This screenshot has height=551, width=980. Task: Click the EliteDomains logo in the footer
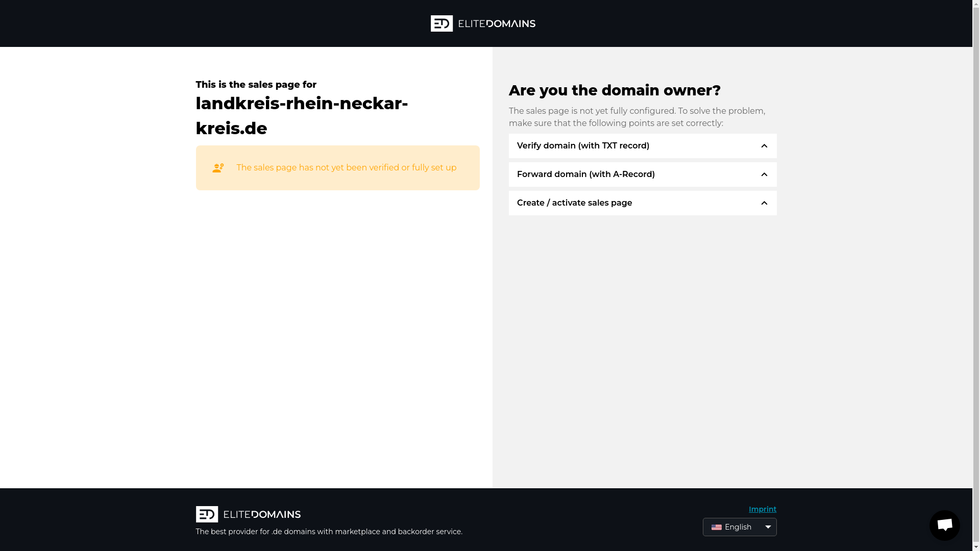pos(248,514)
